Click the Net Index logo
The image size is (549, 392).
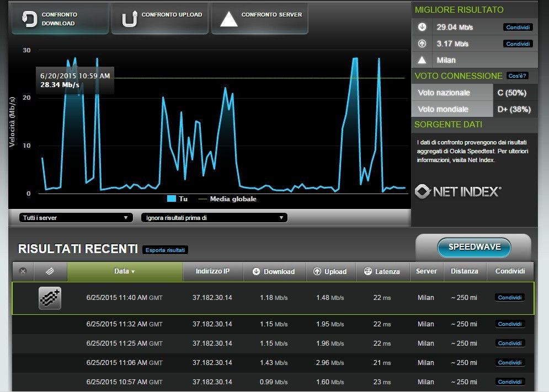458,191
